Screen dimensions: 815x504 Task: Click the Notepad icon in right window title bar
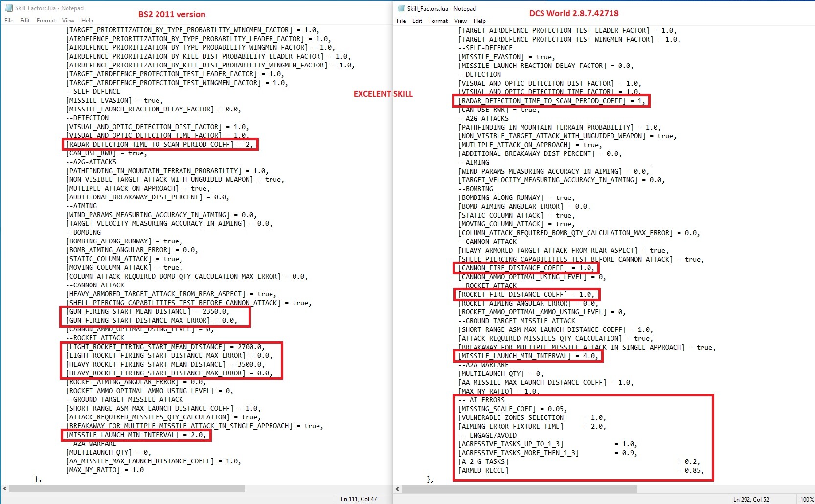tap(401, 9)
